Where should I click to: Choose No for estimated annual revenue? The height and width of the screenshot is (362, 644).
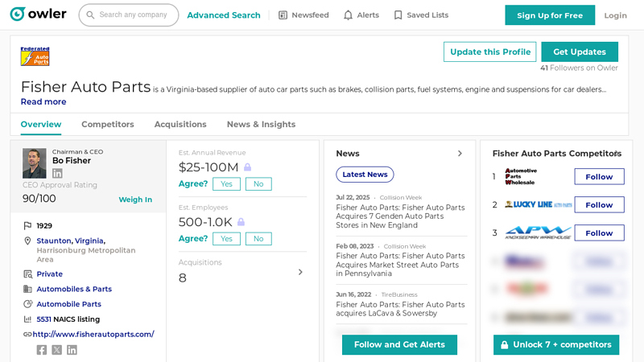258,184
